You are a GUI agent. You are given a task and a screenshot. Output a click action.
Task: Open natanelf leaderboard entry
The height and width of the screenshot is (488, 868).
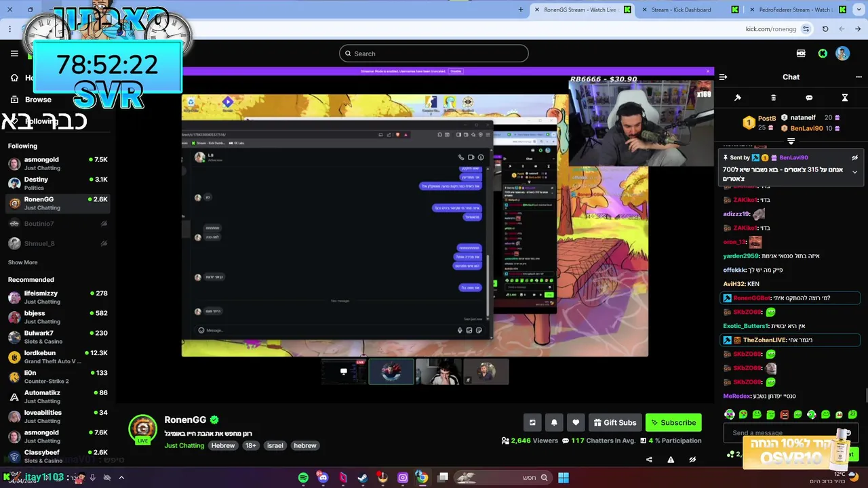[810, 117]
